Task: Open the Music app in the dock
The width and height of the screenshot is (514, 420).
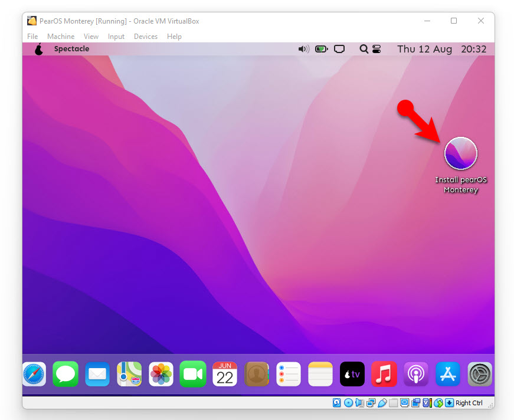Action: coord(384,374)
